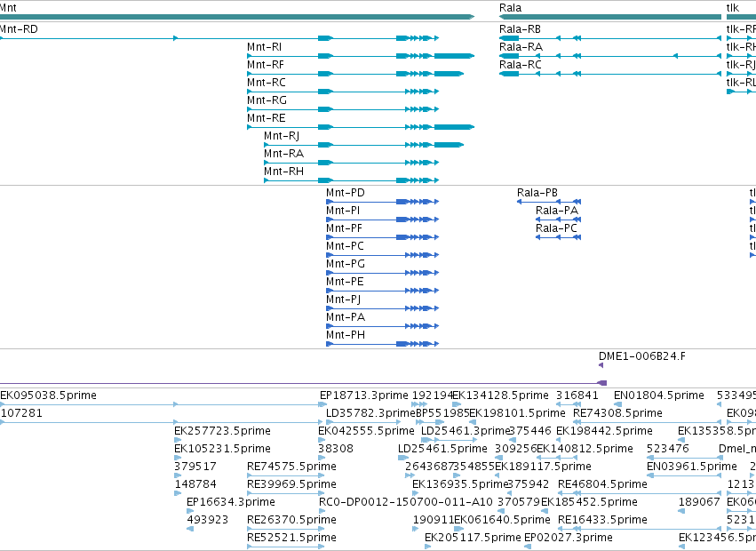The width and height of the screenshot is (756, 551).
Task: Click EST RE52521.5prime
Action: 291,538
